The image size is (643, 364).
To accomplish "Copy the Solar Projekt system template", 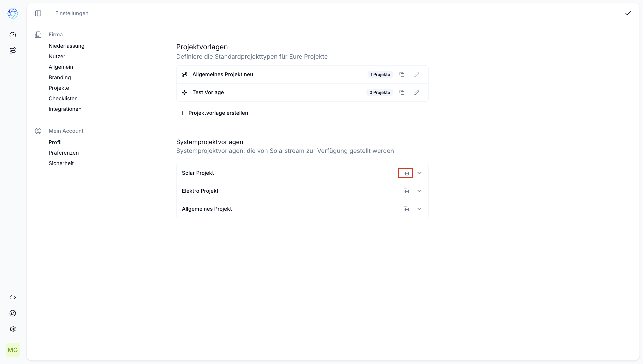I will [406, 173].
